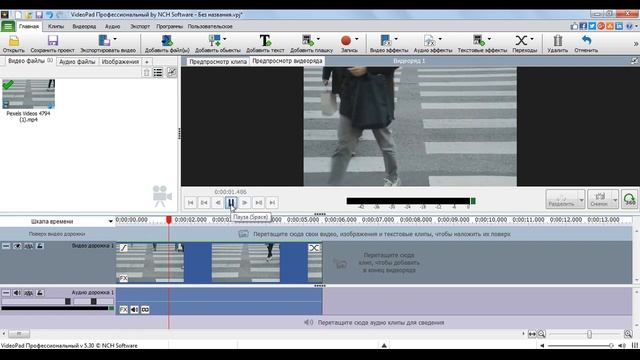This screenshot has height=360, width=640.
Task: Click the video FX icon on the clip
Action: (123, 278)
